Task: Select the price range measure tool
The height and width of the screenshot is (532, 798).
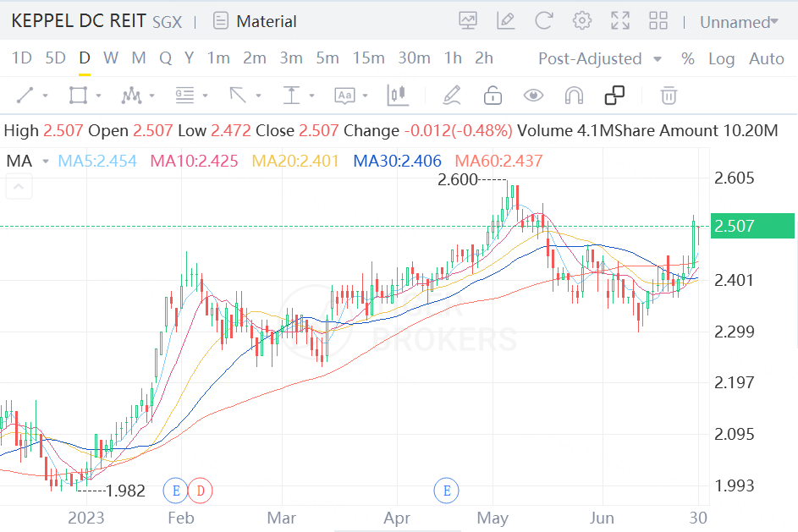Action: click(291, 95)
